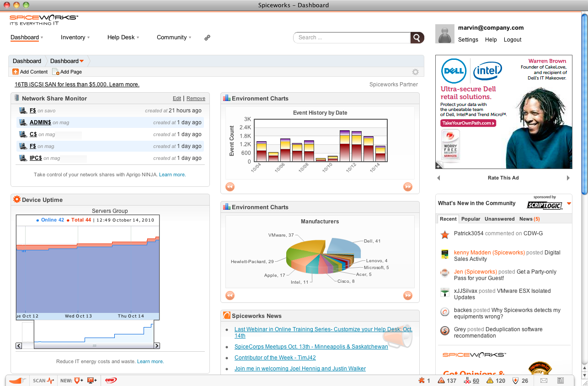
Task: Click the CDW icon in status bar
Action: click(x=111, y=380)
